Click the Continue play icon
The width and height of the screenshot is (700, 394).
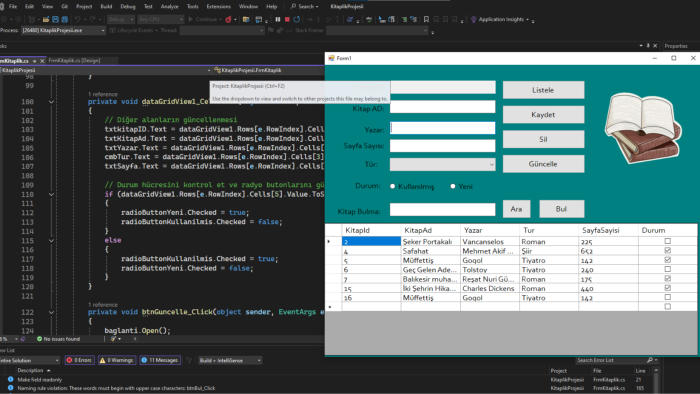(191, 19)
